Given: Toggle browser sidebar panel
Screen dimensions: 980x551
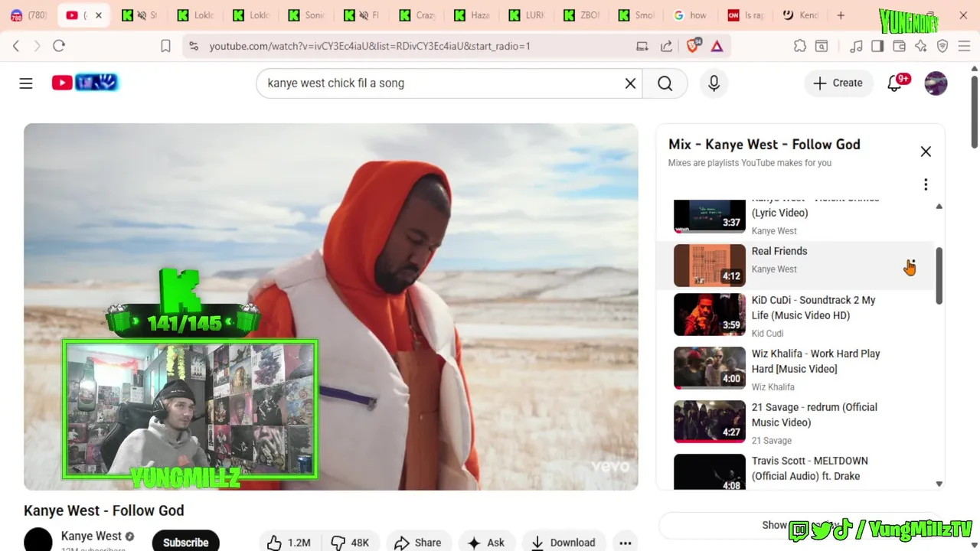Looking at the screenshot, I should [x=877, y=46].
